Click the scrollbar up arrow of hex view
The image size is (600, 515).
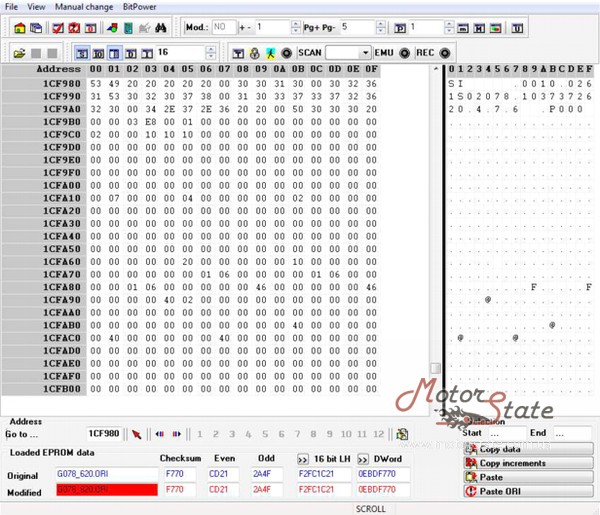pyautogui.click(x=435, y=69)
